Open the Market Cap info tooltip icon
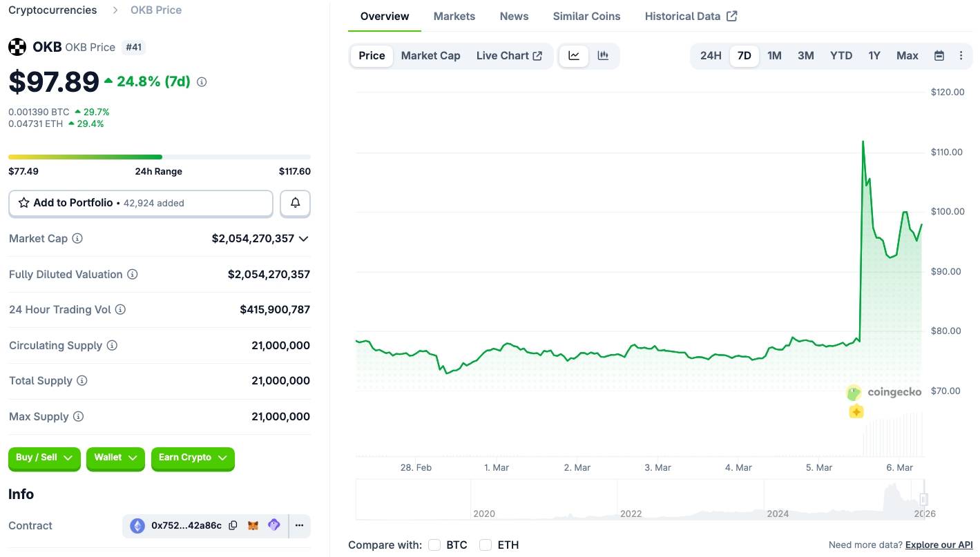The width and height of the screenshot is (980, 557). coord(76,238)
